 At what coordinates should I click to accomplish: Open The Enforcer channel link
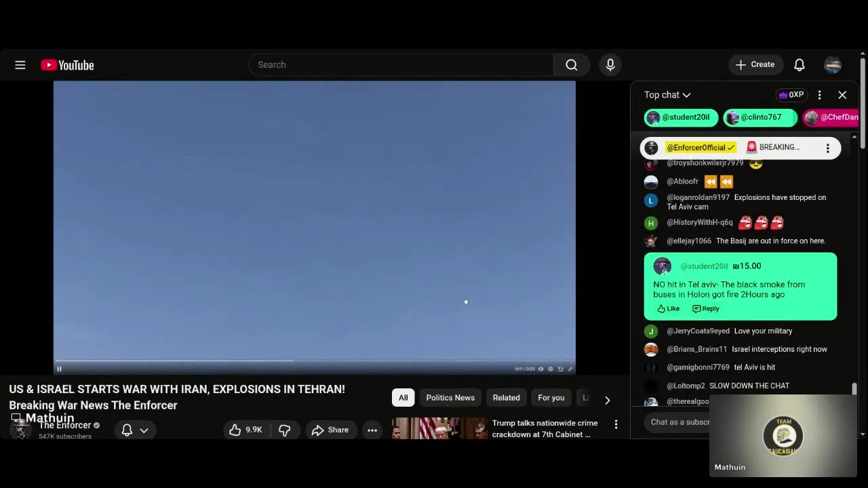(65, 425)
